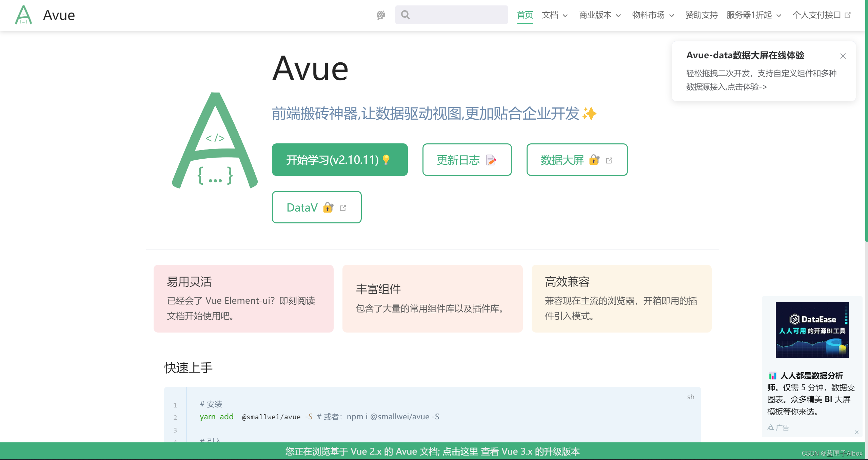Click external link icon beside 个人支付接口
The image size is (868, 460).
click(x=848, y=15)
